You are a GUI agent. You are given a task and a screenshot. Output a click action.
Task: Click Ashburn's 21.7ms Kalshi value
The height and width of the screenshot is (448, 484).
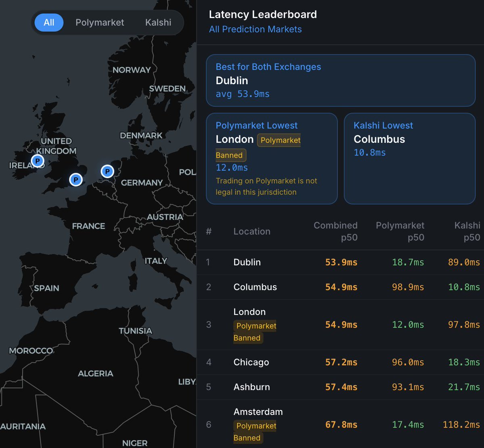pyautogui.click(x=464, y=387)
